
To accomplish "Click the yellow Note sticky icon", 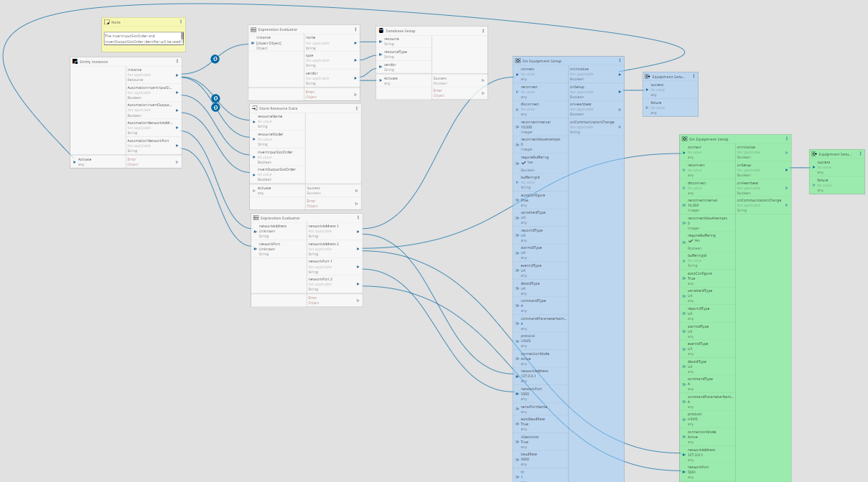I will [107, 22].
